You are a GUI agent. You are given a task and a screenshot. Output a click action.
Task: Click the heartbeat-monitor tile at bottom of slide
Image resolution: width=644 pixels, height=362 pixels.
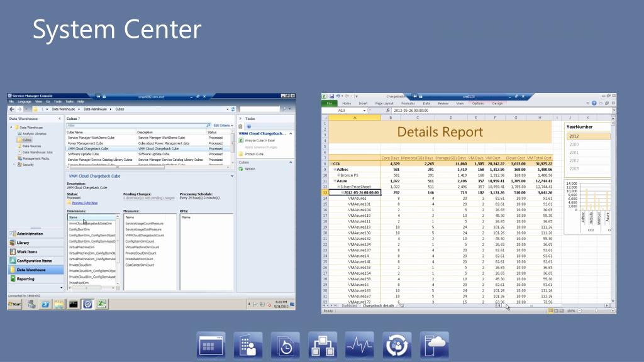[359, 345]
